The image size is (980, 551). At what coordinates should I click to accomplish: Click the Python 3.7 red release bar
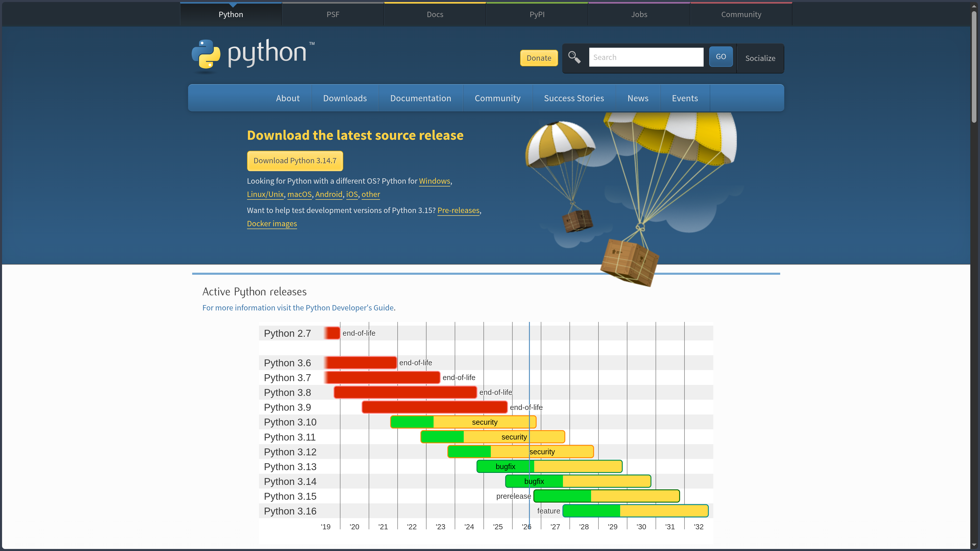(382, 377)
